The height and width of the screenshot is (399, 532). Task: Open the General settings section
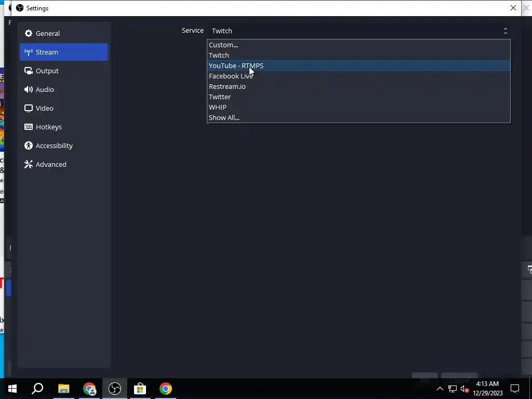[64, 33]
